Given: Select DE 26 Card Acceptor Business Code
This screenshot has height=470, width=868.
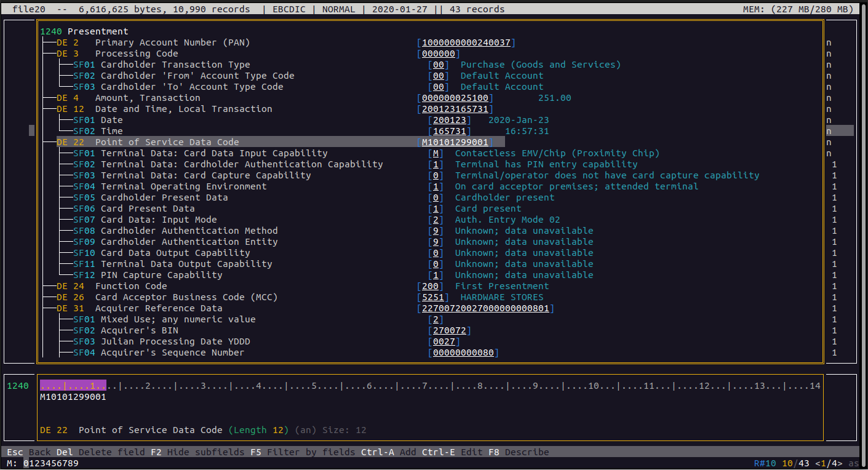Looking at the screenshot, I should 186,297.
